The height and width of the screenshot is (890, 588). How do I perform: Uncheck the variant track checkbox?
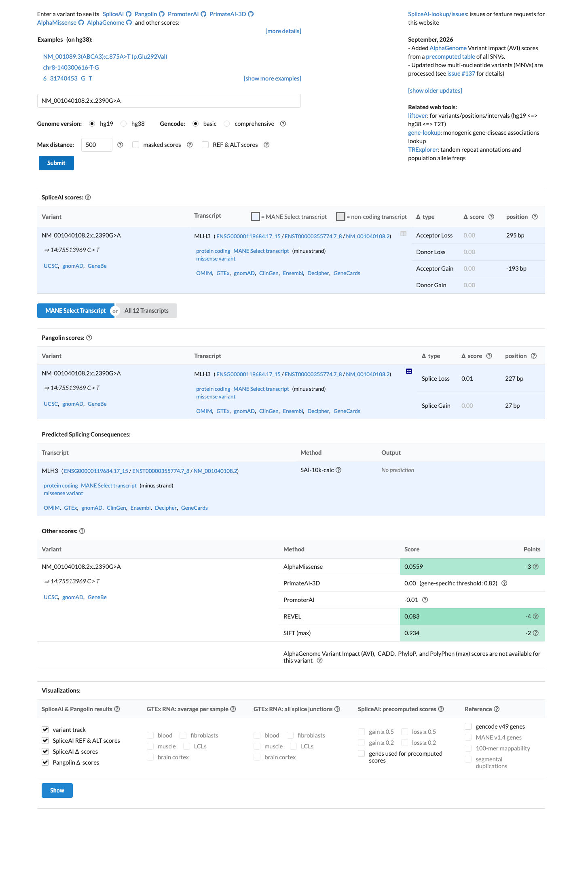45,730
